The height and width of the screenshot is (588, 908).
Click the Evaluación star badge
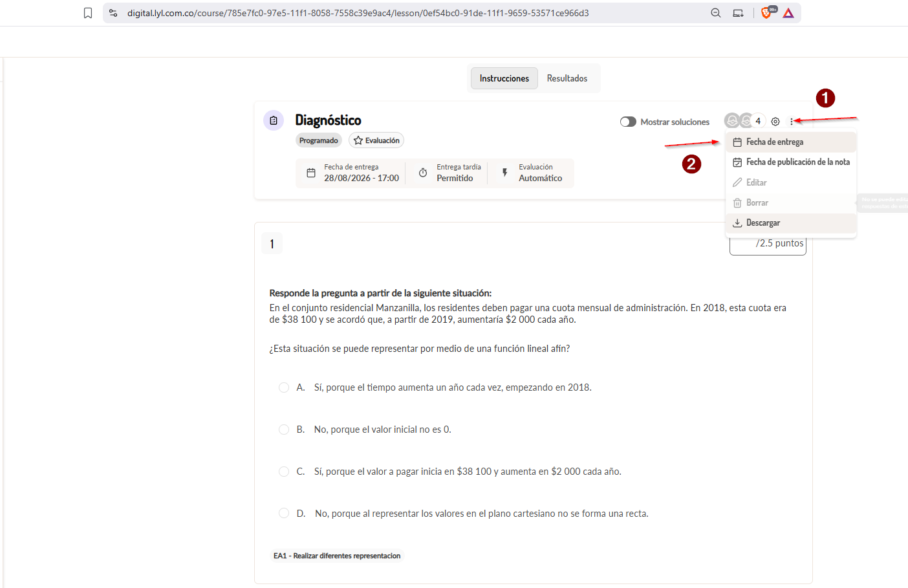pos(376,140)
